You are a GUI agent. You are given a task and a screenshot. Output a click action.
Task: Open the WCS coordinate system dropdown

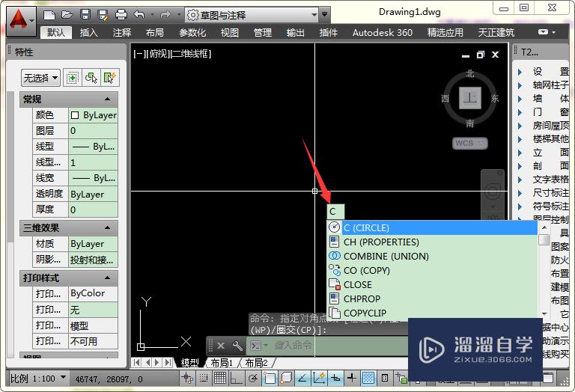tap(469, 143)
